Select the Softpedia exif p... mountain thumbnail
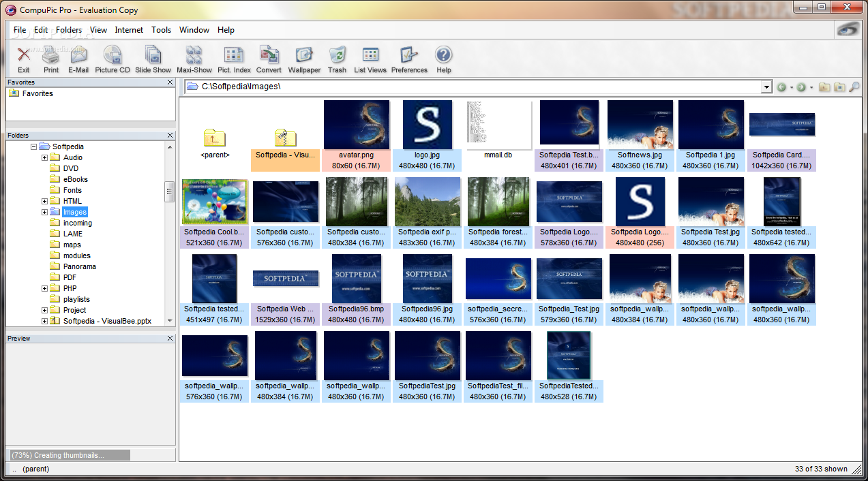The image size is (868, 481). point(428,202)
